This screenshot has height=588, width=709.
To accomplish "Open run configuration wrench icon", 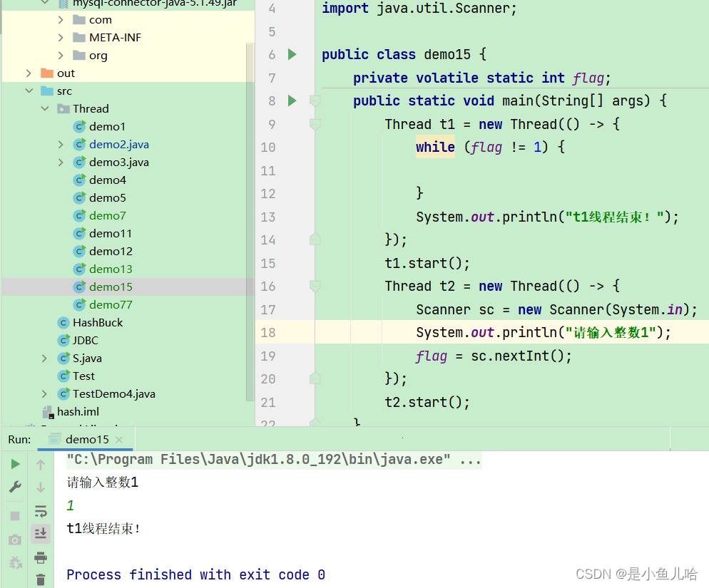I will click(15, 488).
